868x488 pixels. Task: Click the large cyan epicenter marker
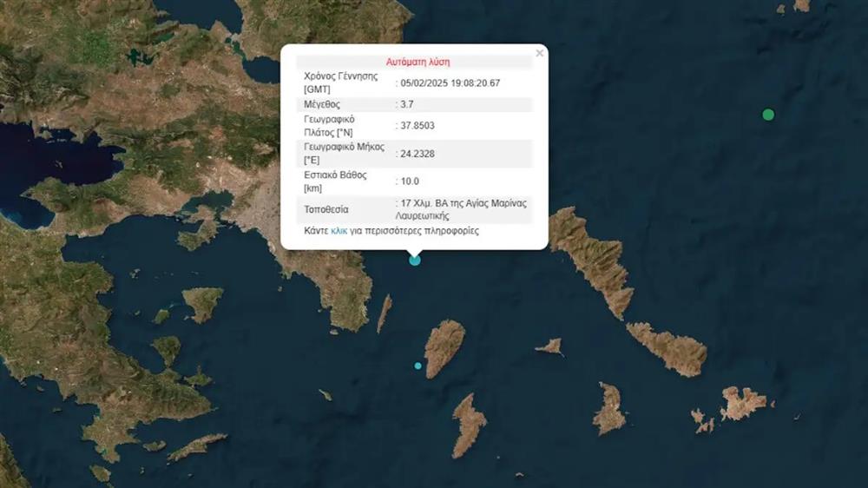(415, 260)
